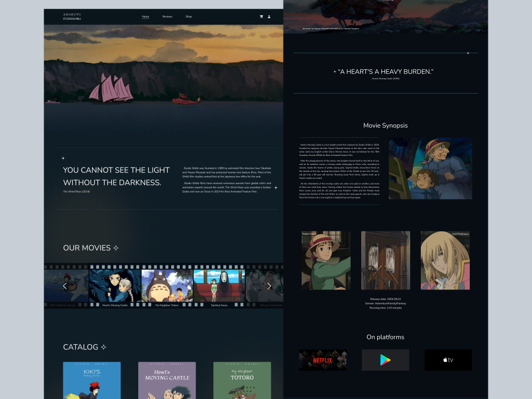Viewport: 532px width, 399px height.
Task: Click the On platforms heading
Action: (x=385, y=337)
